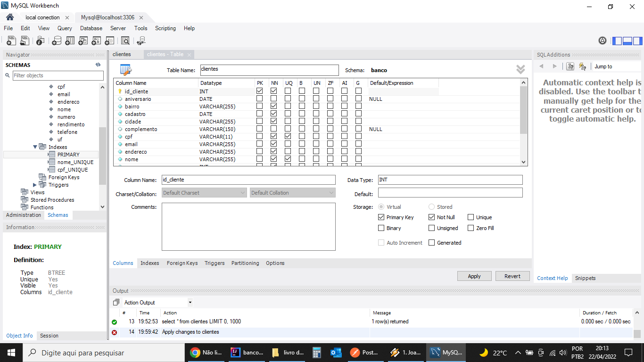
Task: Click the Jump to field
Action: coord(617,66)
